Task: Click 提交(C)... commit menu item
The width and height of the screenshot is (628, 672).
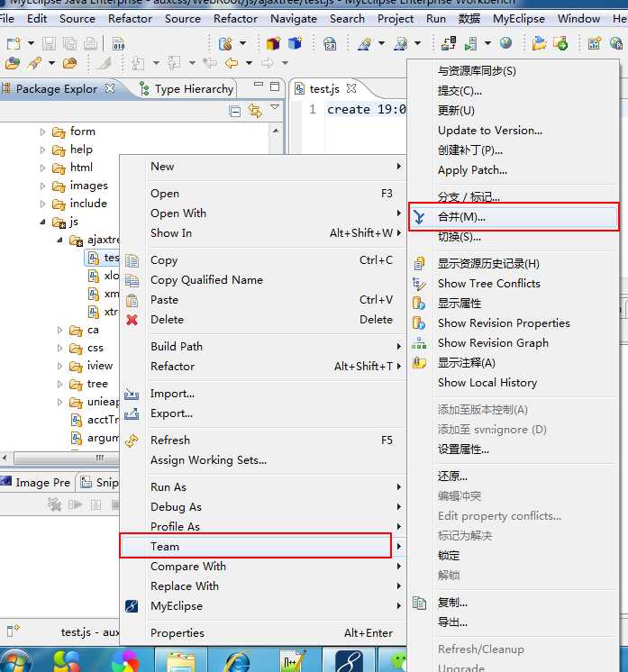Action: pos(514,91)
